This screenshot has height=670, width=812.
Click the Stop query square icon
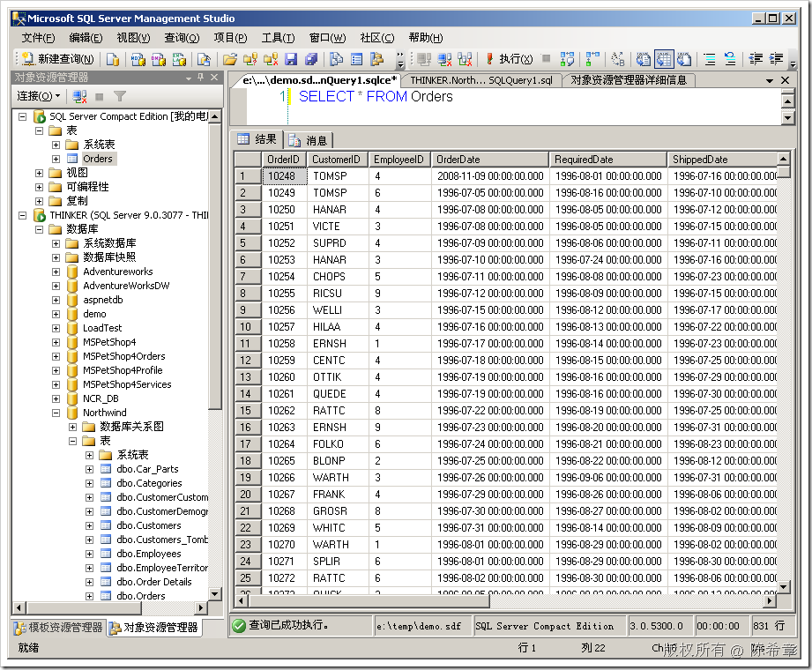coord(546,58)
